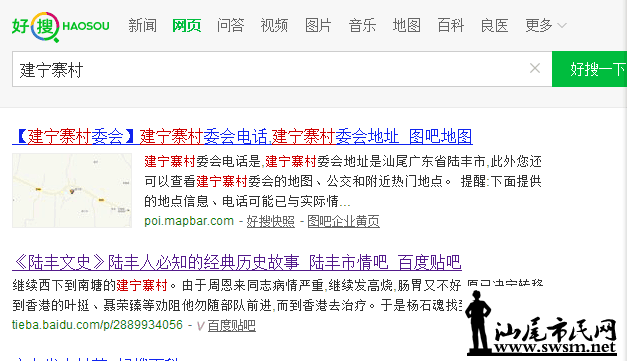Click the V verification icon beside 百度贴吧
The image size is (627, 361).
(x=200, y=326)
